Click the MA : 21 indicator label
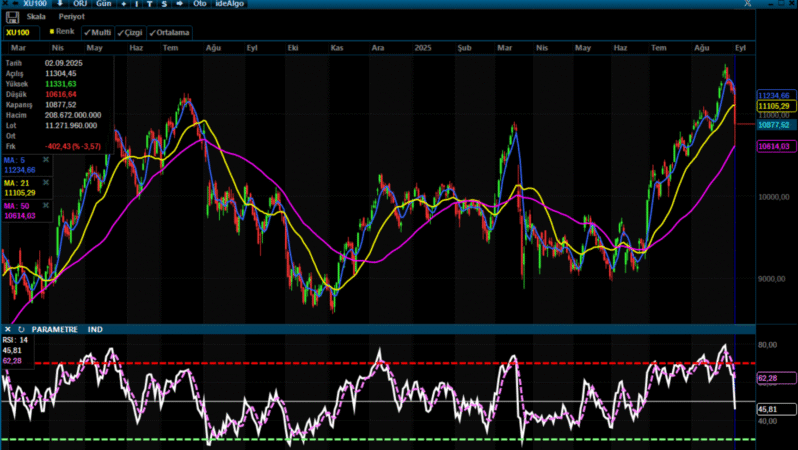The width and height of the screenshot is (798, 450). 16,183
